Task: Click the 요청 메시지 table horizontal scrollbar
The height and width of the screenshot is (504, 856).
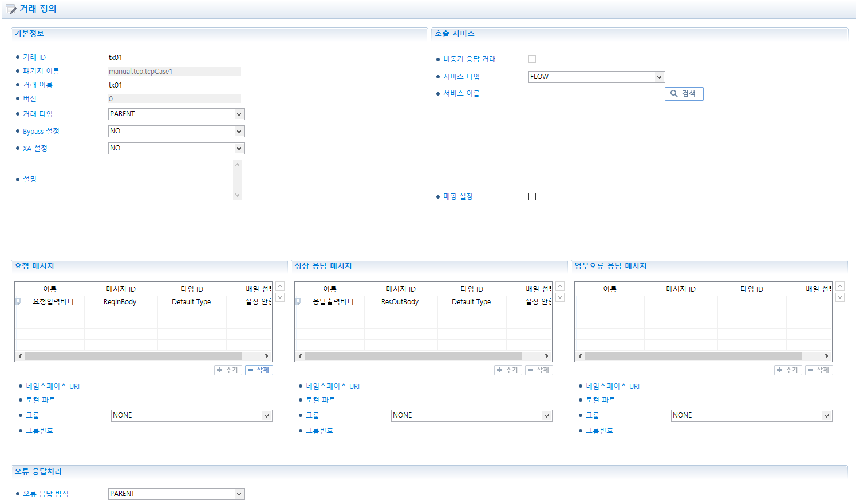Action: 133,356
